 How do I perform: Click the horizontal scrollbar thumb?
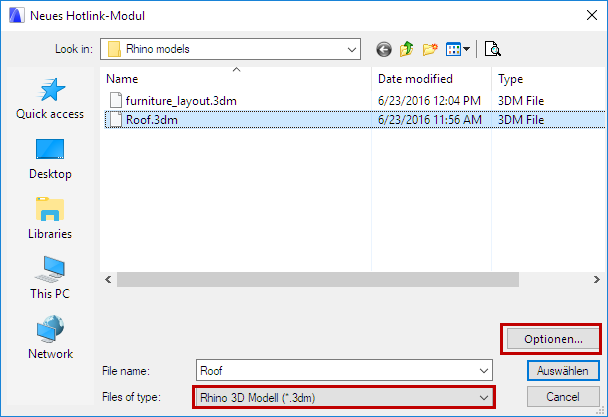click(x=318, y=280)
